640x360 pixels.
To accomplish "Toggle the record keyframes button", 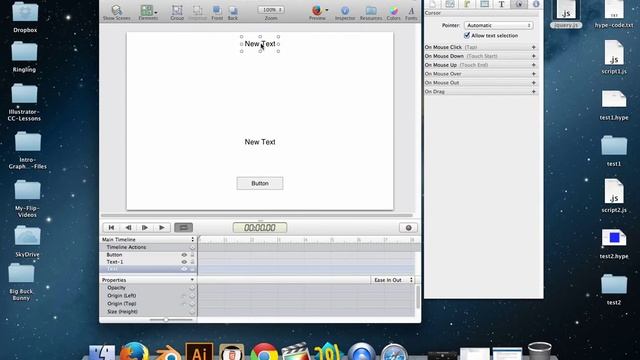I will (x=408, y=228).
